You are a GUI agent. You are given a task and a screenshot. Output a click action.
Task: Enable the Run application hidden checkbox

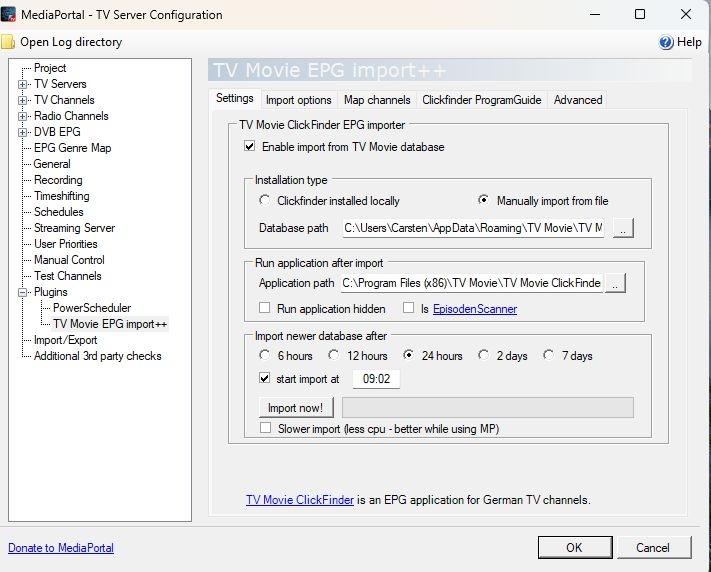(265, 309)
